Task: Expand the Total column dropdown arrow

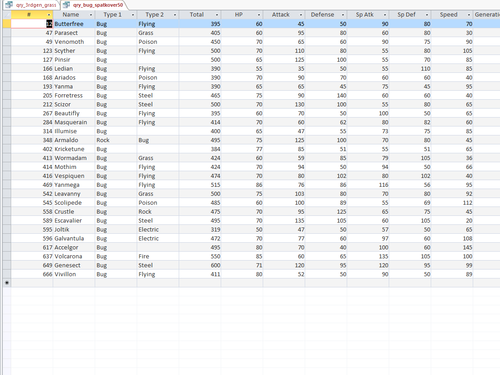Action: 217,15
